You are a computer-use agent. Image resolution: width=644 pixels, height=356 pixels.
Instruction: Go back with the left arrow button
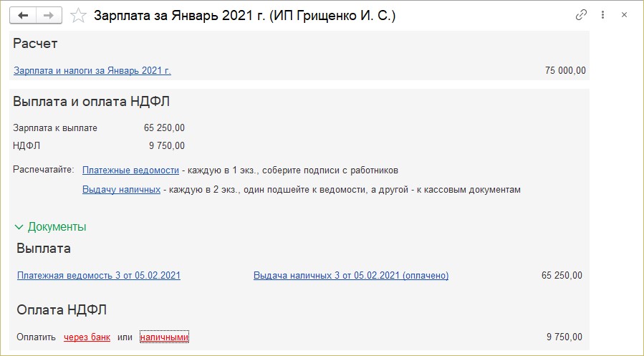click(x=23, y=16)
